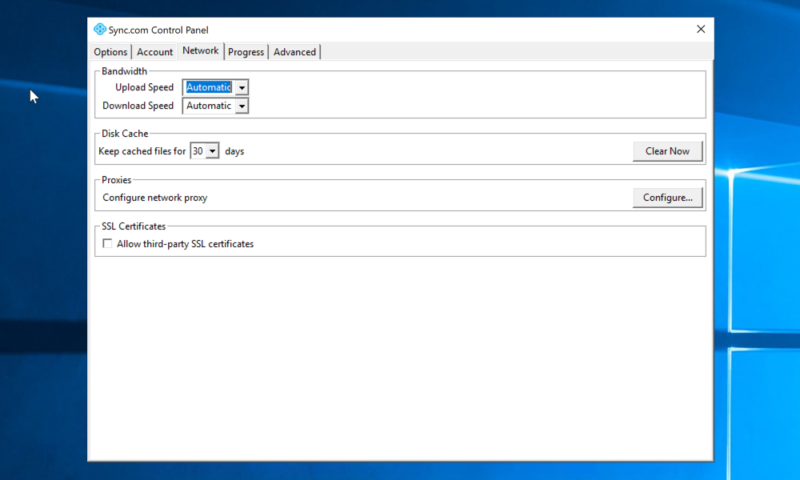Click the 'Bandwidth' group heading
The height and width of the screenshot is (480, 800).
click(x=124, y=71)
